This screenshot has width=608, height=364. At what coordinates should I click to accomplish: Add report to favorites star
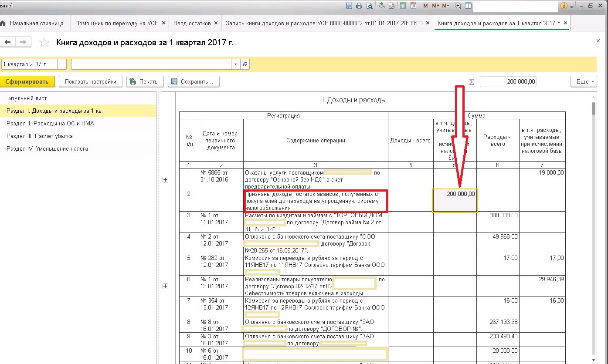(x=44, y=42)
